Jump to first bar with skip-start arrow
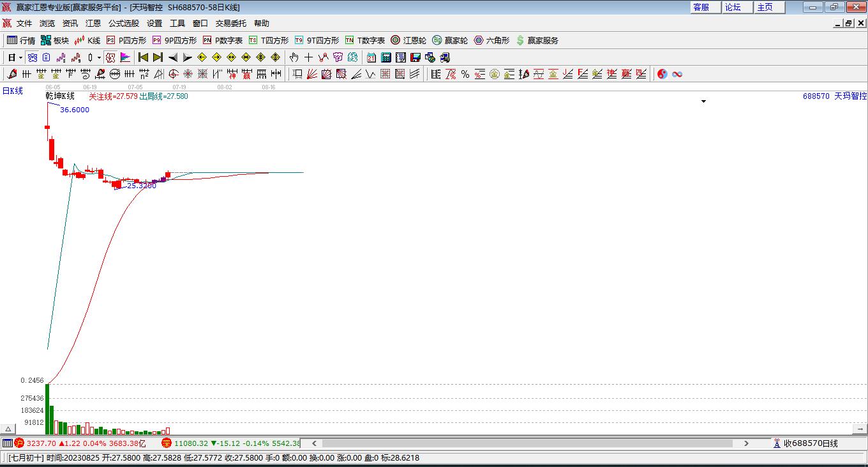This screenshot has width=868, height=467. click(143, 57)
